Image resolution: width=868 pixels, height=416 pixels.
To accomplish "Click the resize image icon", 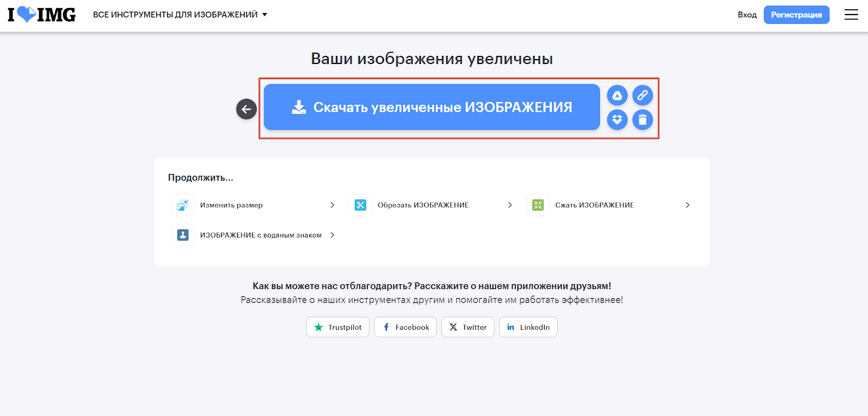I will click(x=183, y=205).
